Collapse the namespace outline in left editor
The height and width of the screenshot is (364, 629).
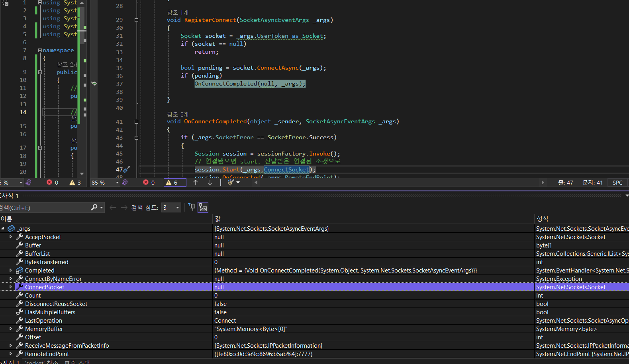(40, 50)
